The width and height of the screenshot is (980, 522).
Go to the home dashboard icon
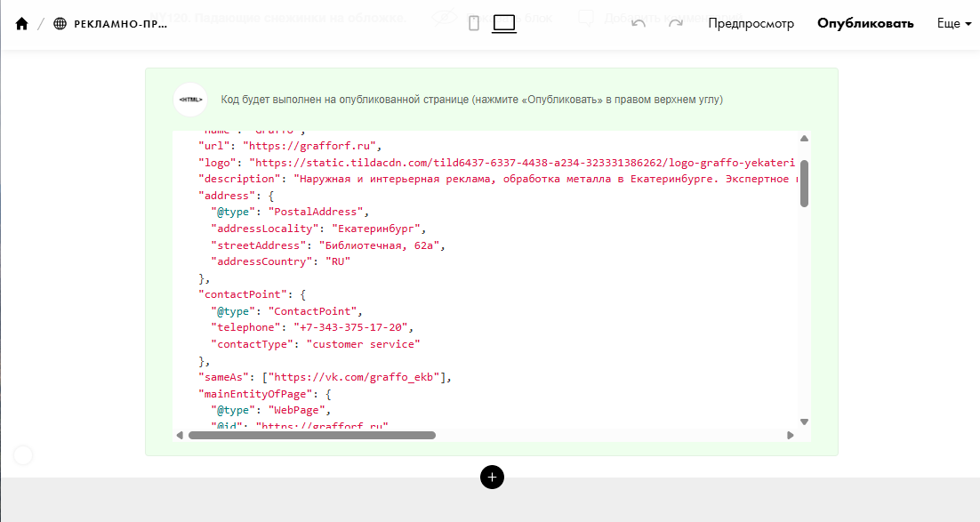pyautogui.click(x=22, y=24)
